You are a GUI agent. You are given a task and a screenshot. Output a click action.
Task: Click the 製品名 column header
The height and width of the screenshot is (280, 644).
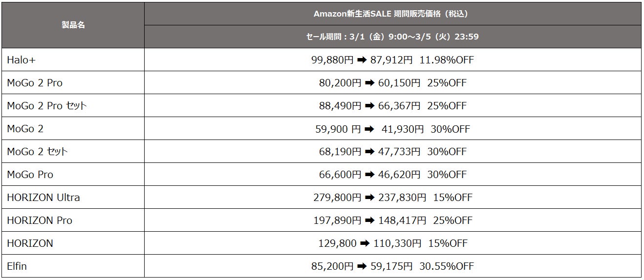(73, 25)
